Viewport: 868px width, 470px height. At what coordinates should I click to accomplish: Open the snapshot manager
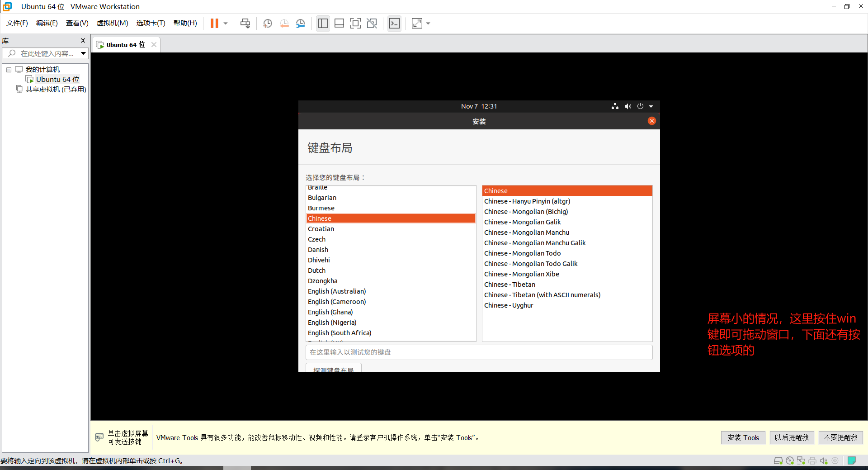[301, 23]
